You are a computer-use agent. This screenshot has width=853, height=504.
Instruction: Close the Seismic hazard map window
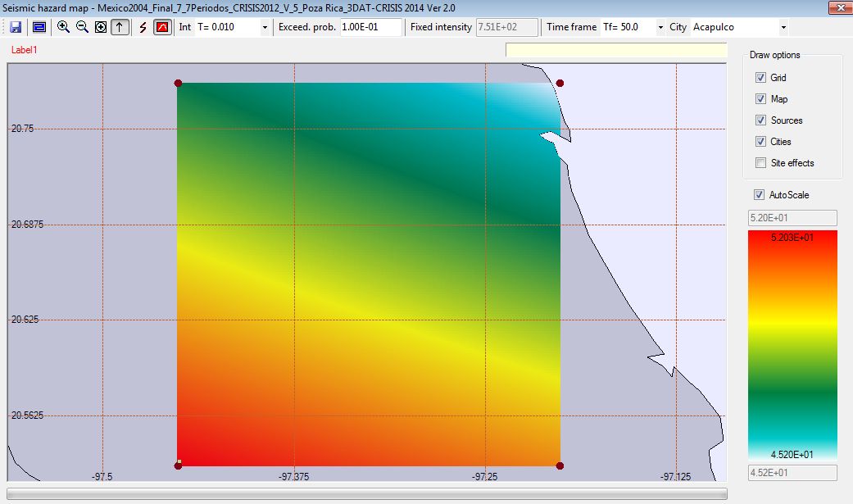pyautogui.click(x=837, y=7)
